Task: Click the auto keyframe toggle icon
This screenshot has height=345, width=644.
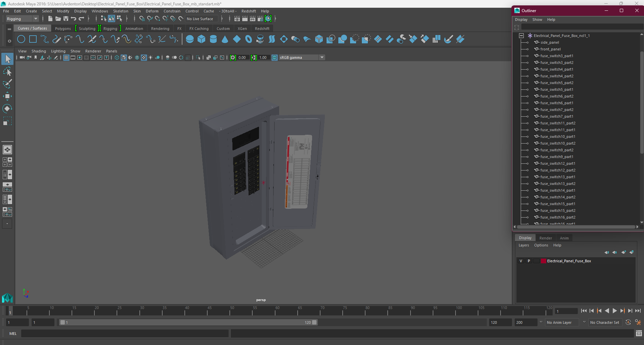Action: [x=628, y=322]
